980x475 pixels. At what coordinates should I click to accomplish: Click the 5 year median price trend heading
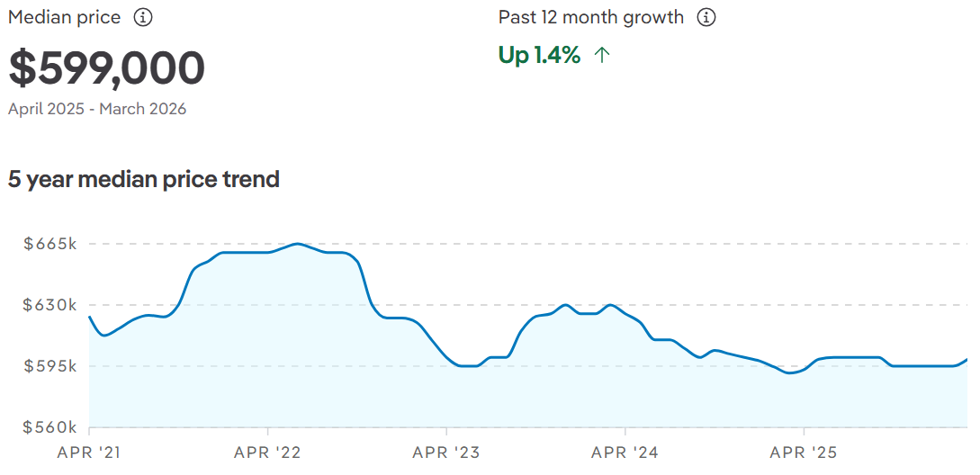point(144,179)
